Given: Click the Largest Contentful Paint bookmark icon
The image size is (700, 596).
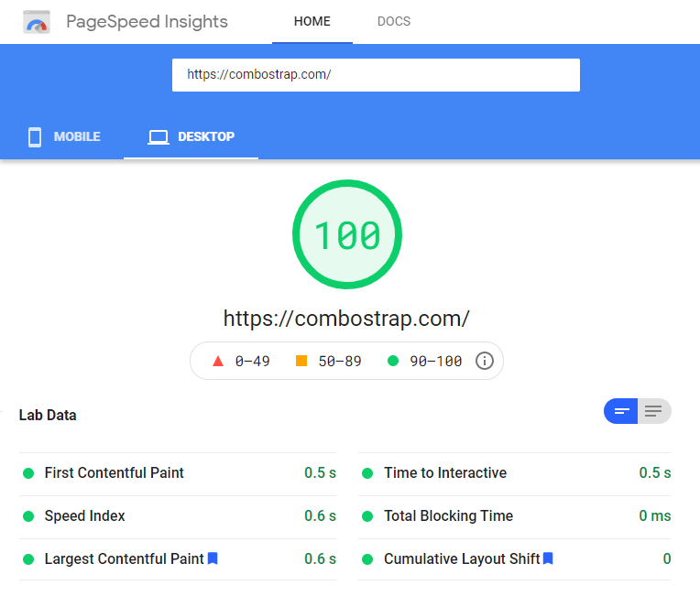Looking at the screenshot, I should coord(213,558).
